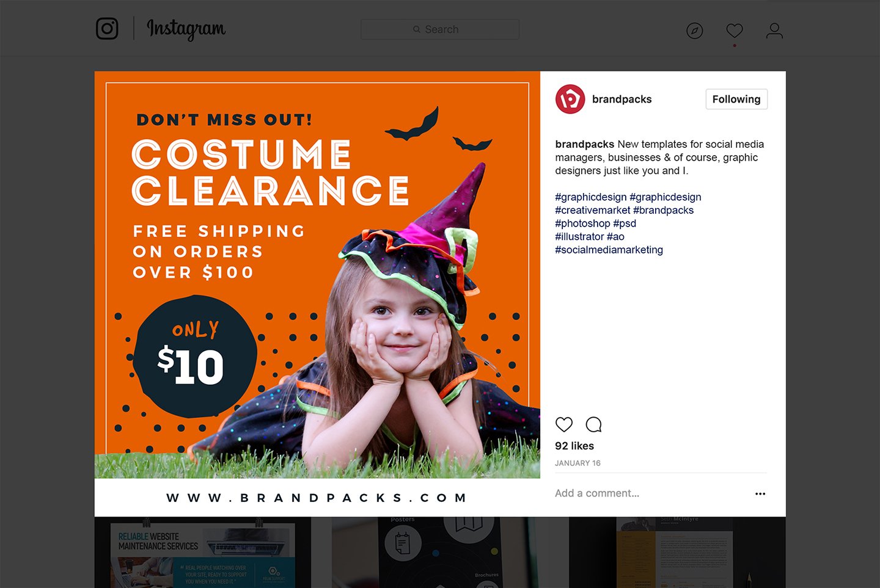View the 92 likes list
880x588 pixels.
pyautogui.click(x=574, y=446)
